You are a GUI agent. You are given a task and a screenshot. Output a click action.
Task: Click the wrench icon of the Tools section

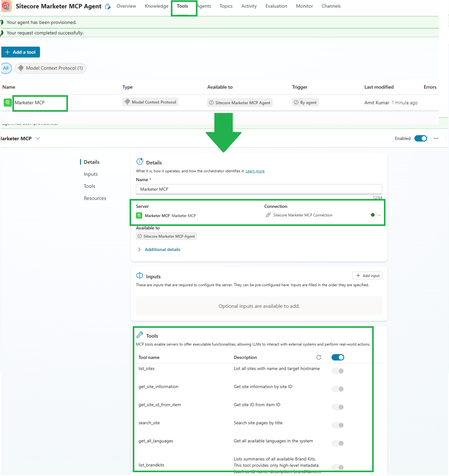(140, 335)
